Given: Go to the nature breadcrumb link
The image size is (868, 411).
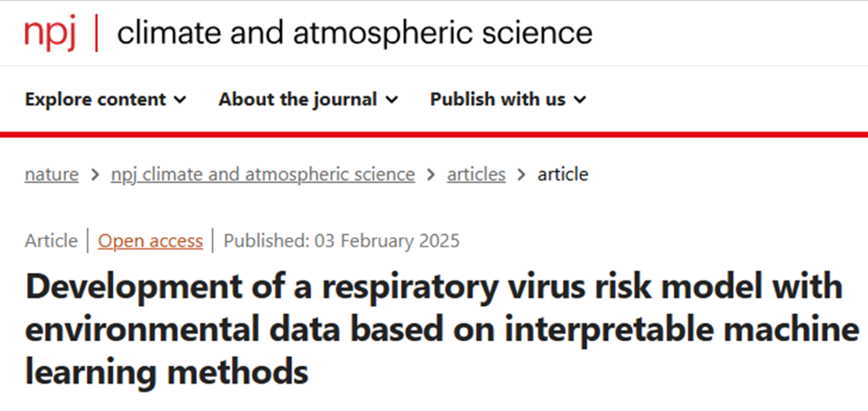Looking at the screenshot, I should (x=51, y=174).
